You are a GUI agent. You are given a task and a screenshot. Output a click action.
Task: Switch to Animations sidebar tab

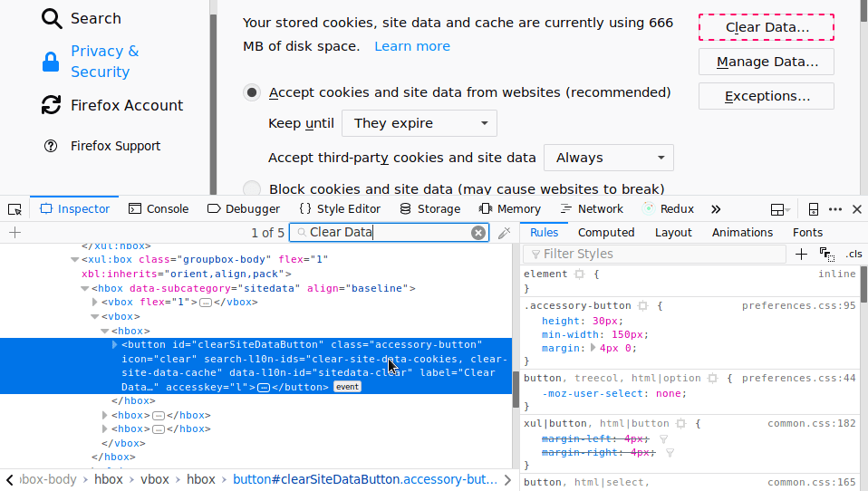742,233
